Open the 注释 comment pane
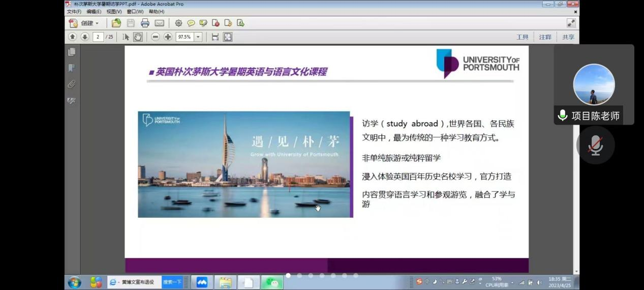Image resolution: width=644 pixels, height=290 pixels. [x=545, y=37]
